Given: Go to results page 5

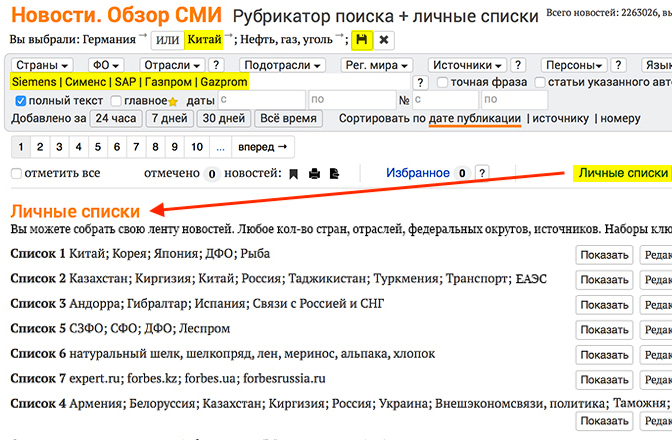Looking at the screenshot, I should click(98, 147).
